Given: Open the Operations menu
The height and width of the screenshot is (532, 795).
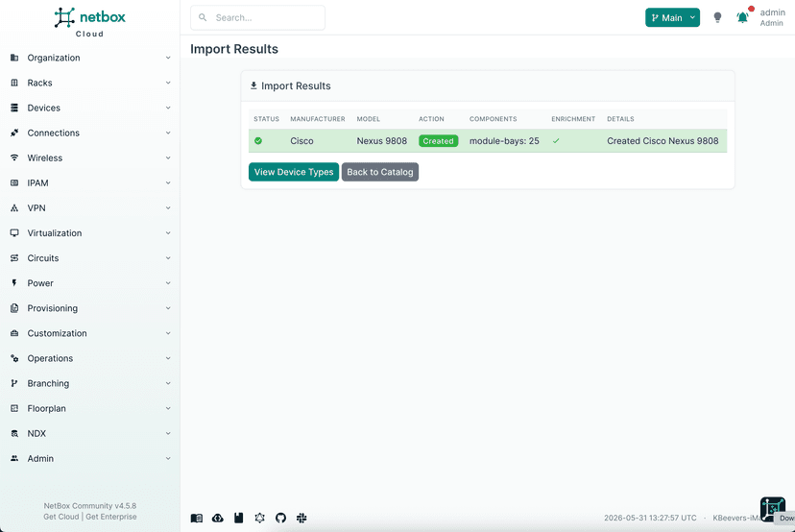Looking at the screenshot, I should point(89,358).
